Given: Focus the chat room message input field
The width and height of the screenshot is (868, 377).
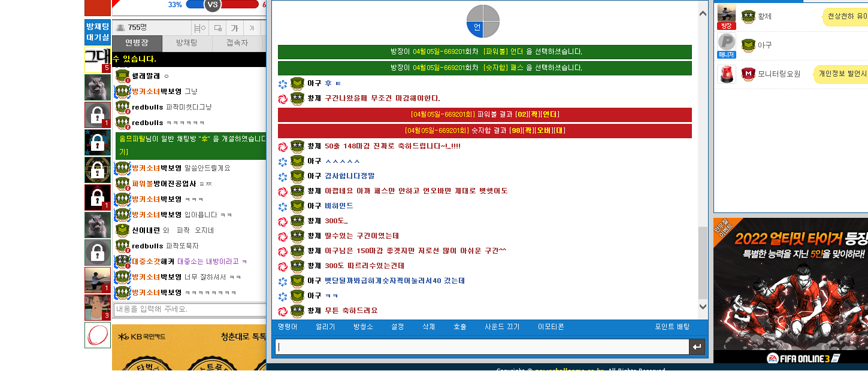Looking at the screenshot, I should [482, 347].
